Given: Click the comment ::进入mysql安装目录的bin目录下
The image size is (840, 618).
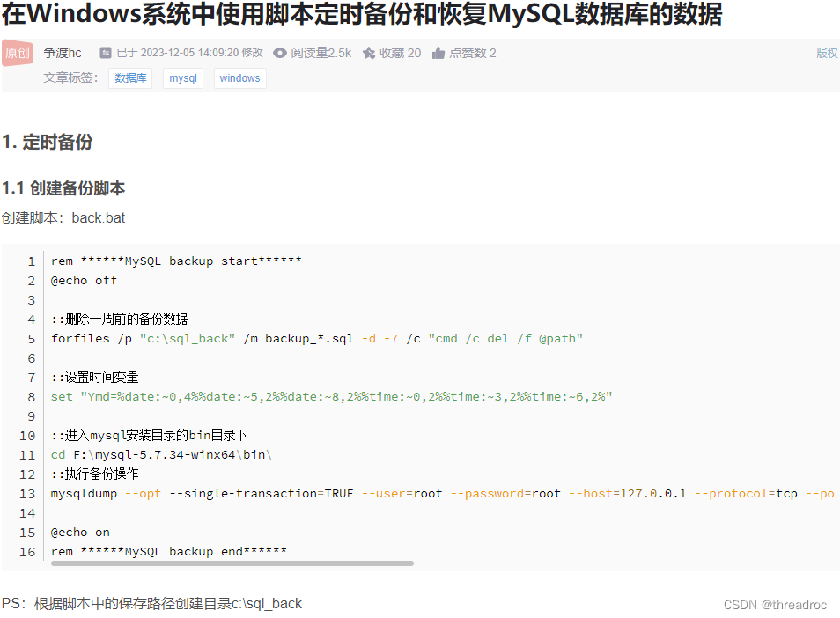Looking at the screenshot, I should coord(149,436).
